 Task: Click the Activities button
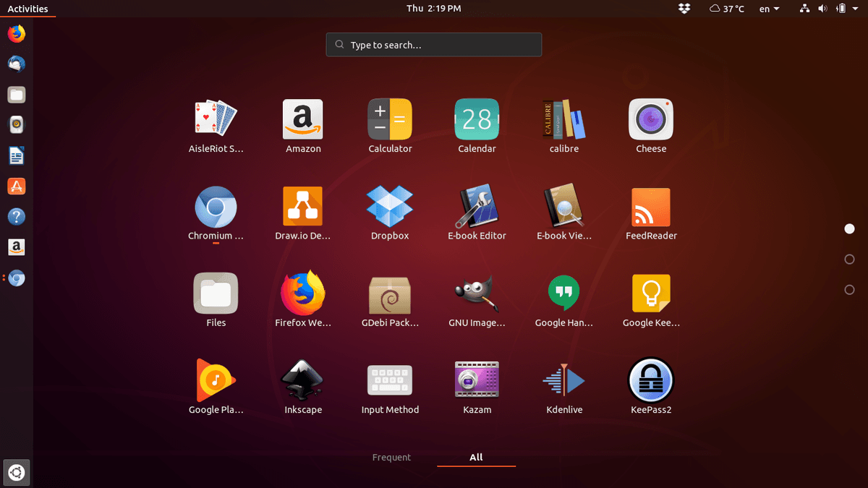(27, 9)
